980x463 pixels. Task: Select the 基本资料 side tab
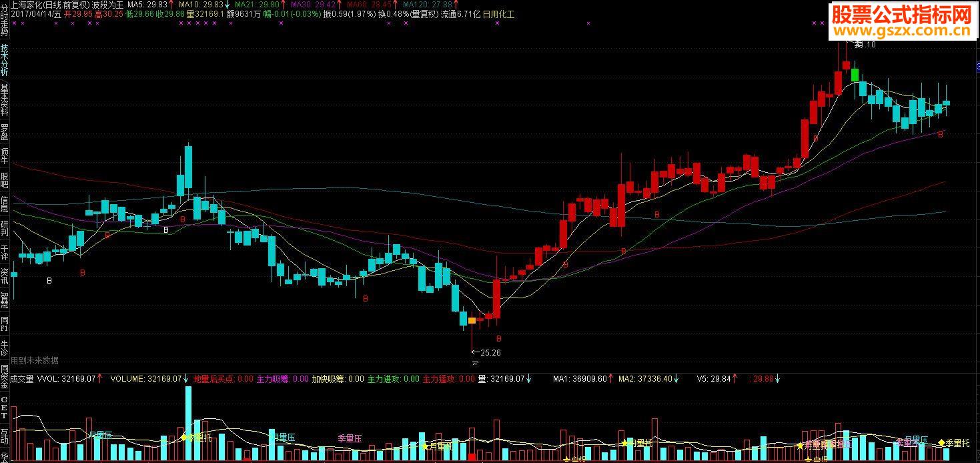[5, 100]
